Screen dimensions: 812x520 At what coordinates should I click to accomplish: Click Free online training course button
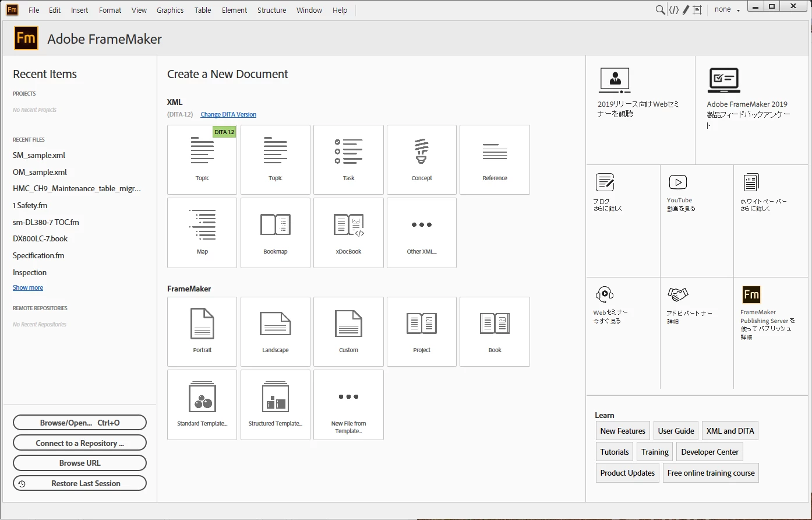(x=711, y=473)
